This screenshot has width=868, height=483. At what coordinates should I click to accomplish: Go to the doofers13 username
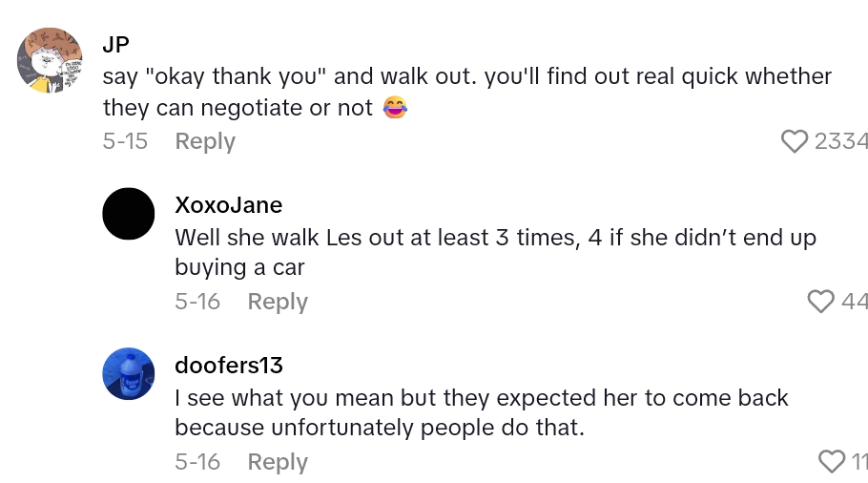pyautogui.click(x=229, y=365)
